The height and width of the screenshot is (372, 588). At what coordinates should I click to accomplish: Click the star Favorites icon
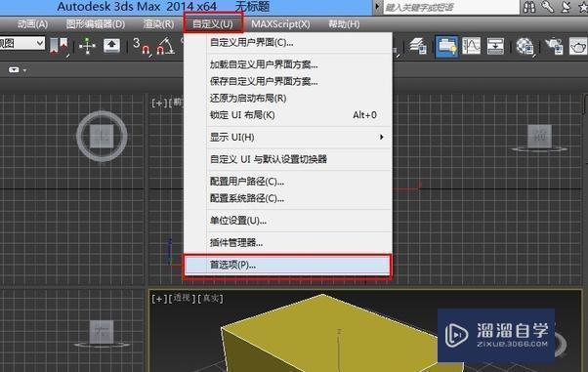tap(583, 7)
